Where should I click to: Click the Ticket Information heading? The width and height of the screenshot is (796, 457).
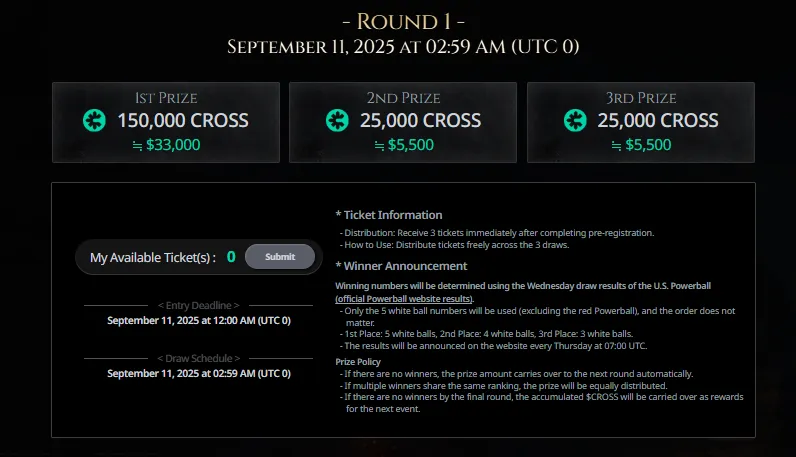[x=389, y=214]
